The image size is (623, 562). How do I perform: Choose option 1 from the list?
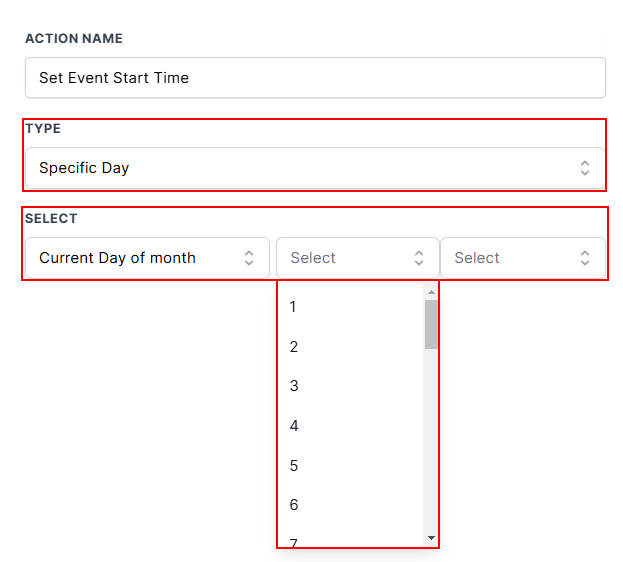click(293, 307)
